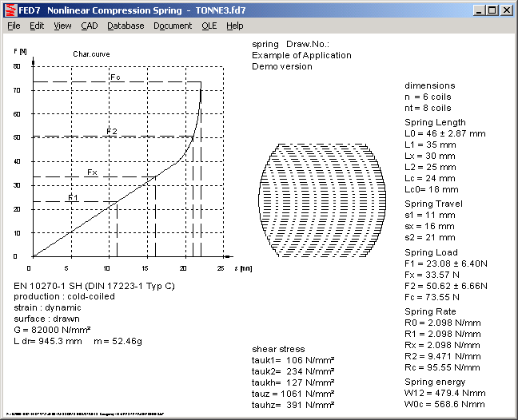Click the Fc label on the characteristic curve
Screen dimensions: 518x420
click(x=115, y=77)
